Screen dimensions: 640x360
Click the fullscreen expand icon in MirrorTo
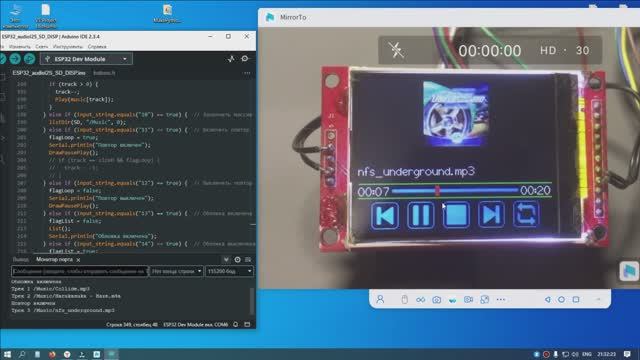pos(484,300)
